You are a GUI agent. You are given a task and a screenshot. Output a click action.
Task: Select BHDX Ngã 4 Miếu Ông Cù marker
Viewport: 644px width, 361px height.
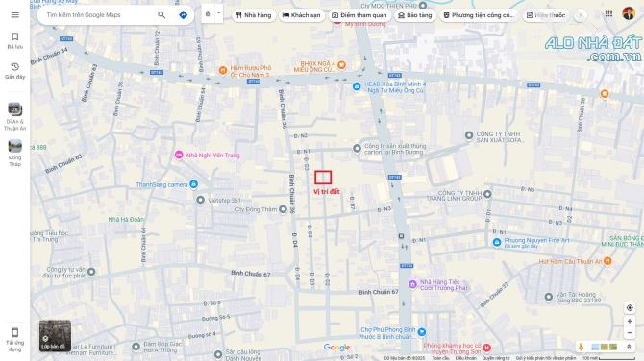click(341, 65)
